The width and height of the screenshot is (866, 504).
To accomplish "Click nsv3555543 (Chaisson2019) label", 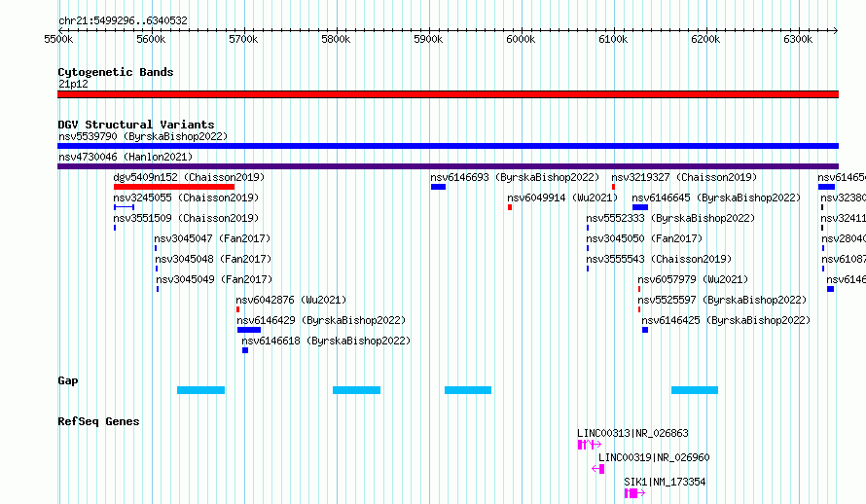I will click(659, 259).
